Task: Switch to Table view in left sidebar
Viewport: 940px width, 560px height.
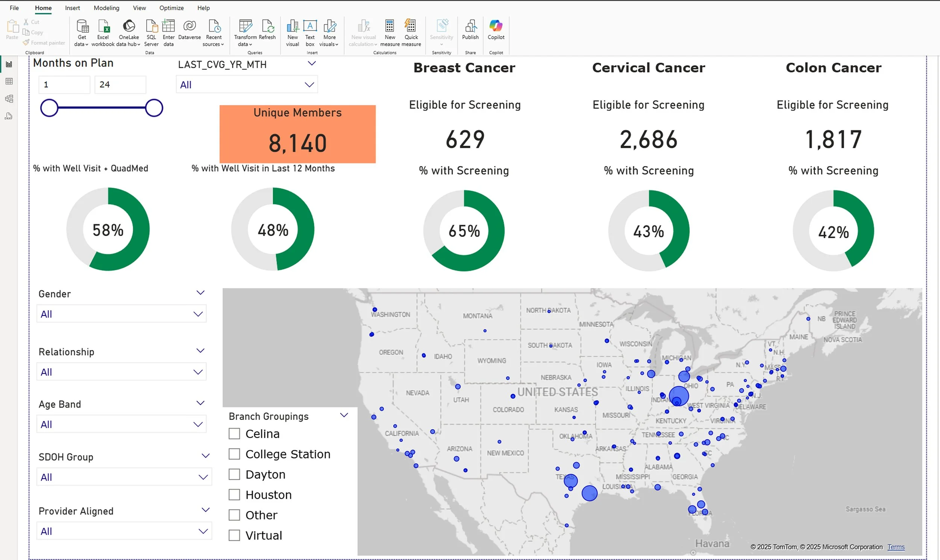Action: [x=9, y=82]
